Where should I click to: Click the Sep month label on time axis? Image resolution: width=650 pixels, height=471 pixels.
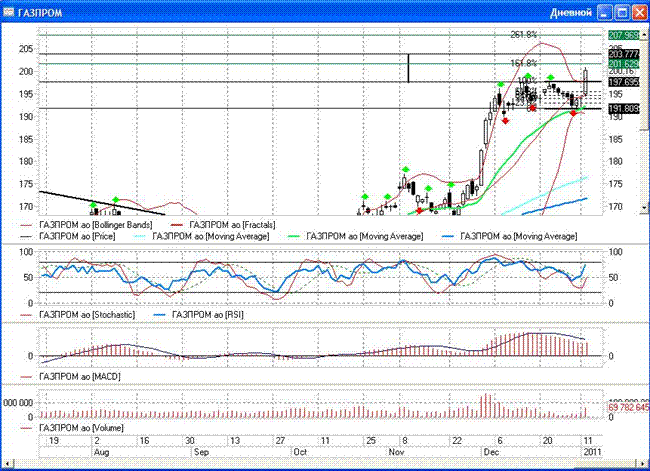click(201, 452)
